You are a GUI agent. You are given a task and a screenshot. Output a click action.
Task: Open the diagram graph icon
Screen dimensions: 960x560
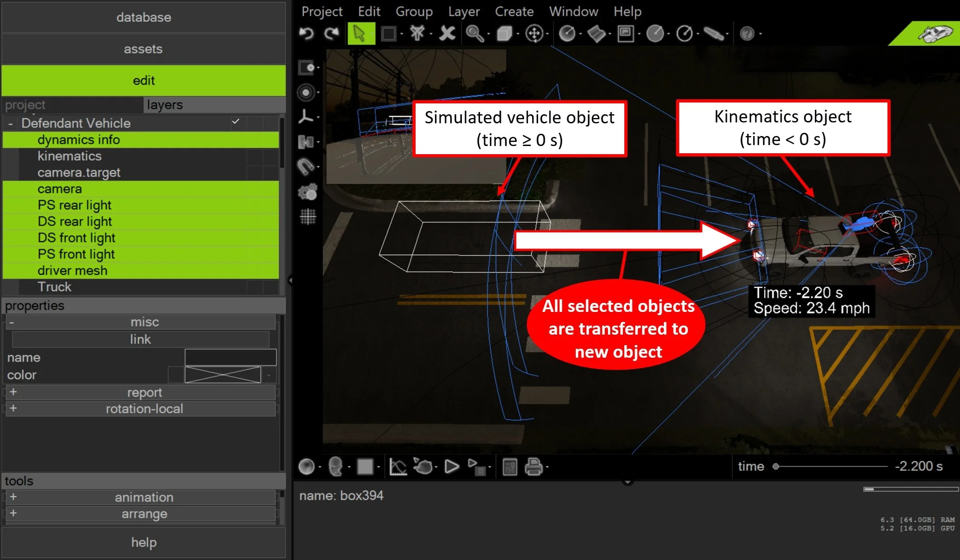(398, 467)
